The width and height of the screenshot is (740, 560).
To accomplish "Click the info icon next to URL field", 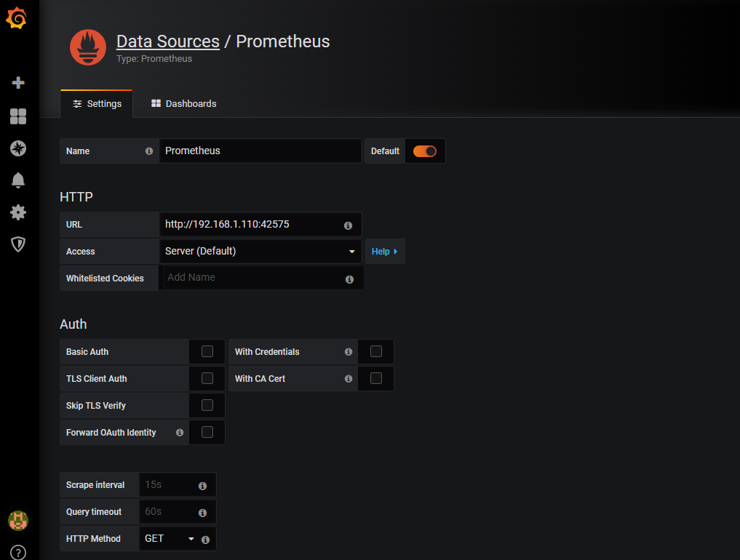I will click(348, 225).
